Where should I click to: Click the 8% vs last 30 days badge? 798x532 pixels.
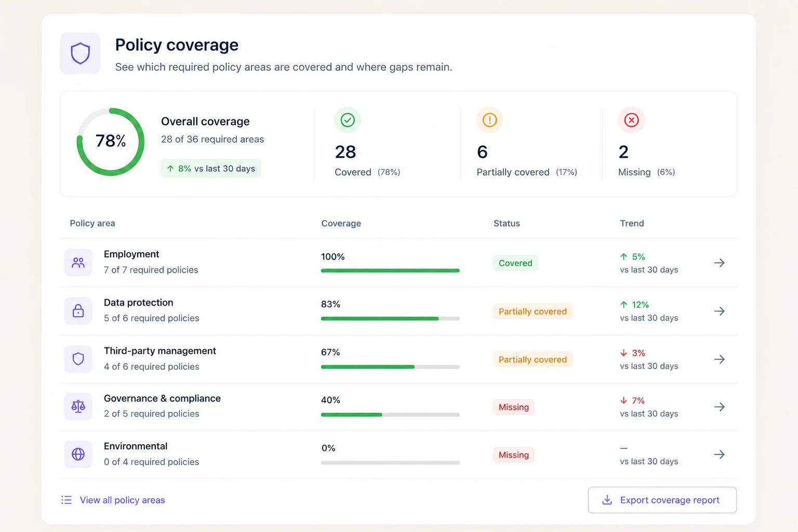click(x=211, y=168)
